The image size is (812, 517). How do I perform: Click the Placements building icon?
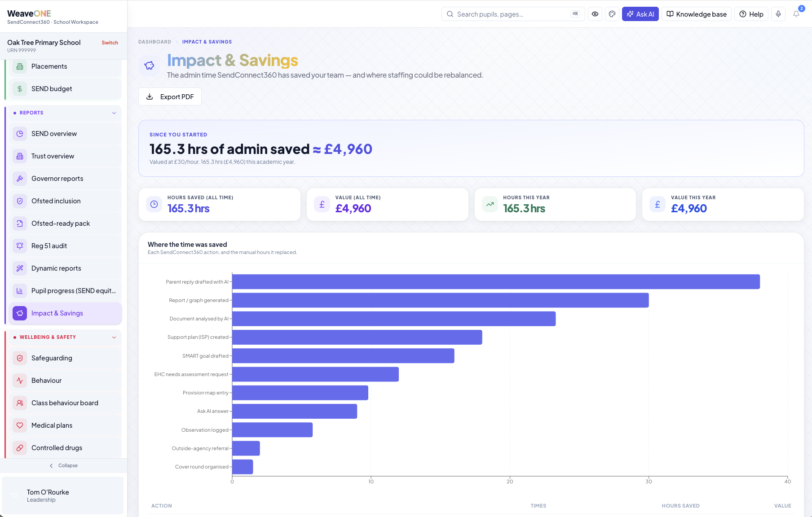pos(20,66)
